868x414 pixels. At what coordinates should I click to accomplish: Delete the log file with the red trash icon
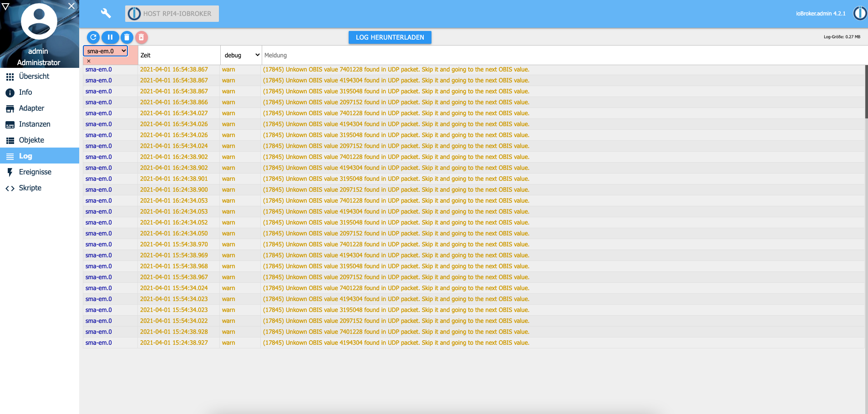tap(142, 37)
